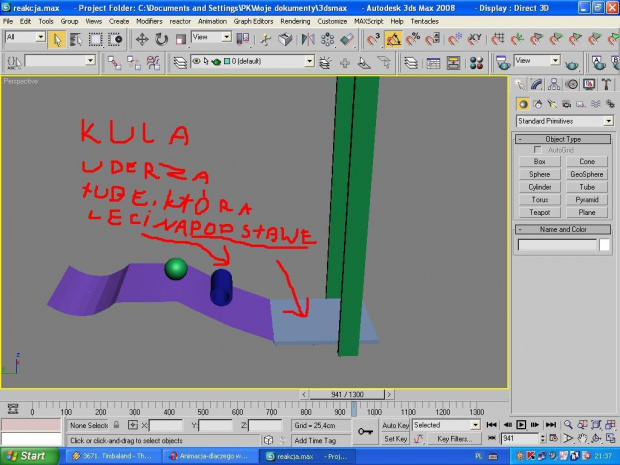The height and width of the screenshot is (465, 620).
Task: Click the Box primitive button
Action: click(539, 161)
